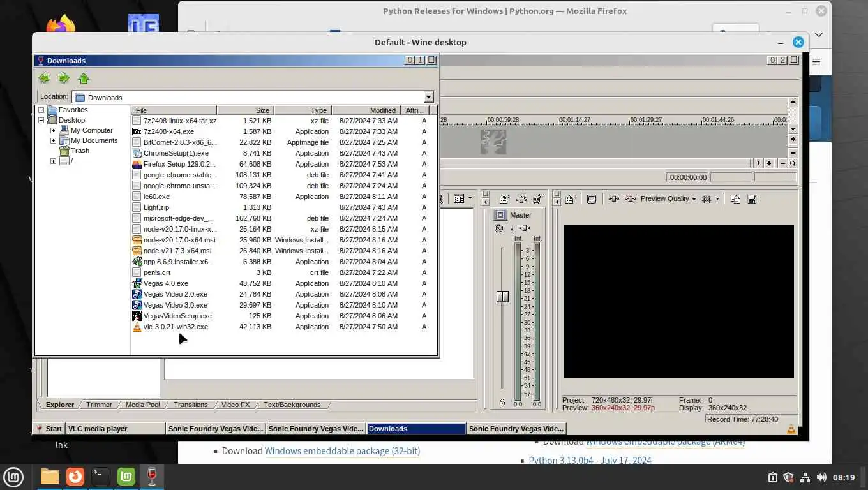Click the Vegas Video 3.0.exe icon
The height and width of the screenshot is (490, 868).
pos(137,305)
